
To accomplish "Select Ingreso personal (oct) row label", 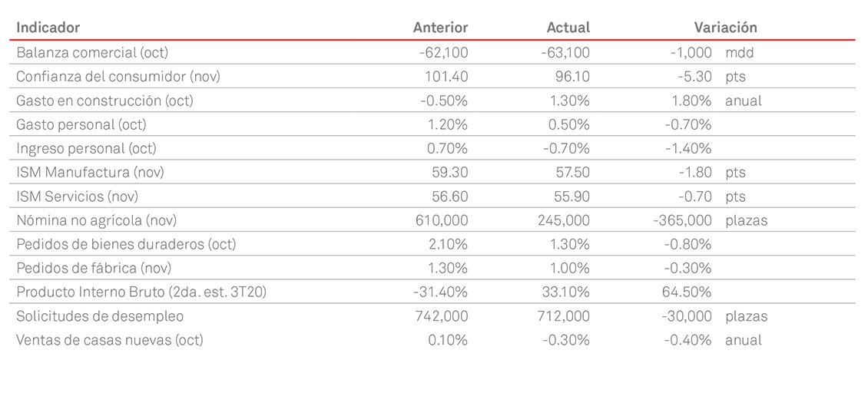I will [85, 148].
